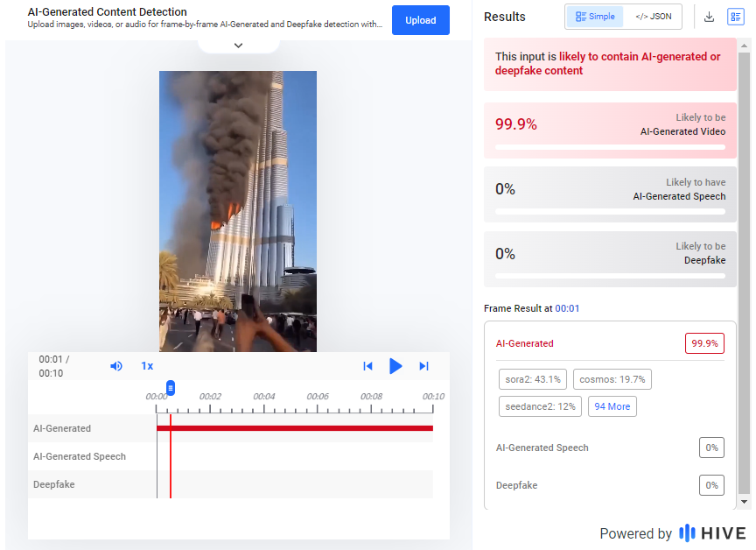Expand the 94 More models list
The height and width of the screenshot is (550, 756).
pos(612,406)
